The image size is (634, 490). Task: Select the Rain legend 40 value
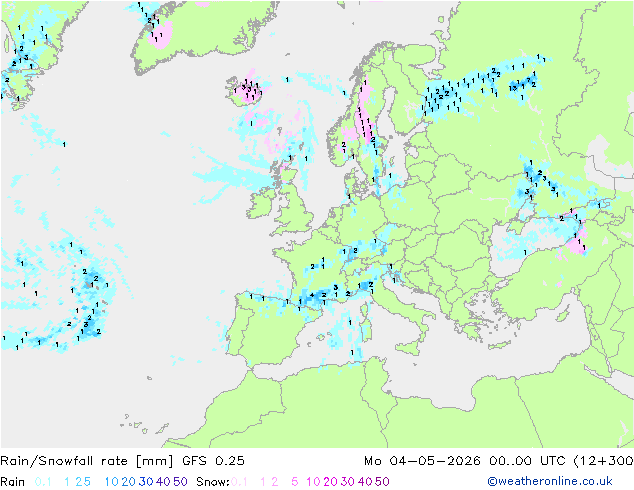(163, 482)
